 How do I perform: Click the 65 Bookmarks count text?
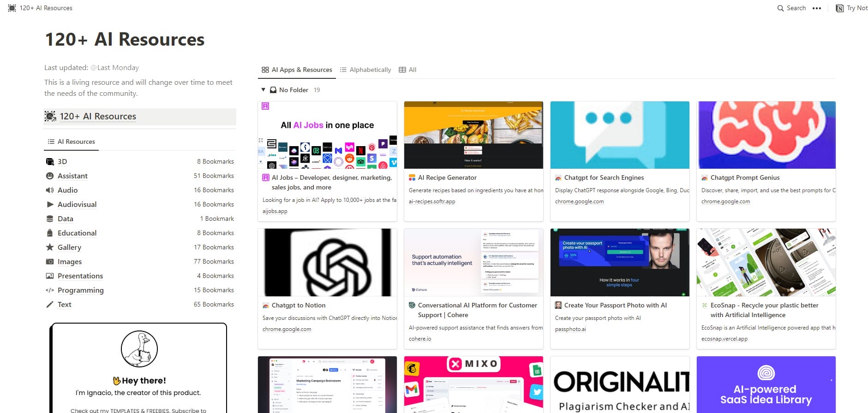(x=214, y=305)
